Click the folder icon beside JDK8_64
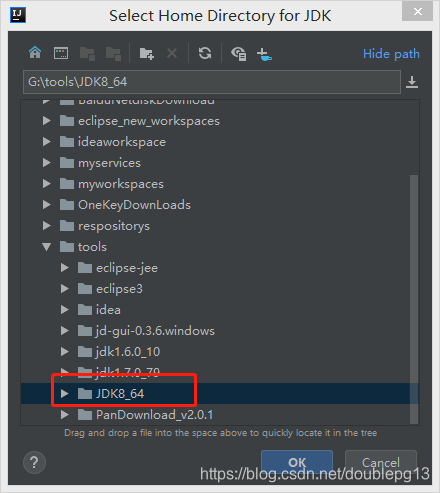This screenshot has width=440, height=493. coord(85,393)
